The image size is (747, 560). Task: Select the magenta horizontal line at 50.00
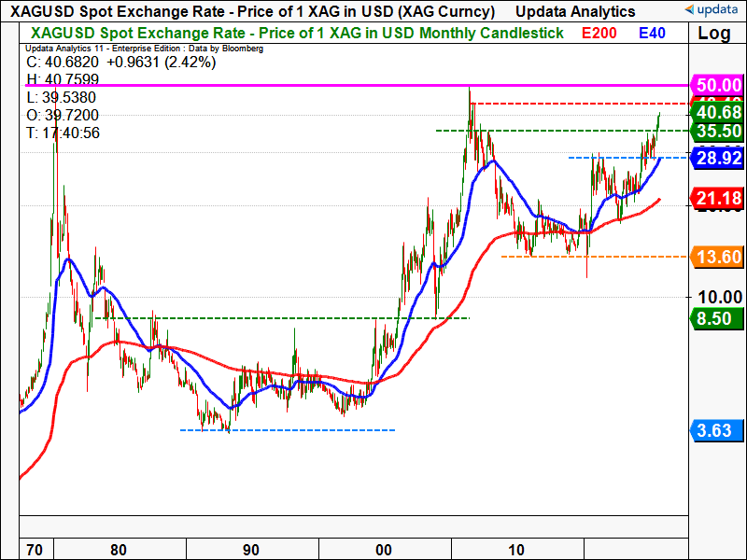[x=358, y=86]
